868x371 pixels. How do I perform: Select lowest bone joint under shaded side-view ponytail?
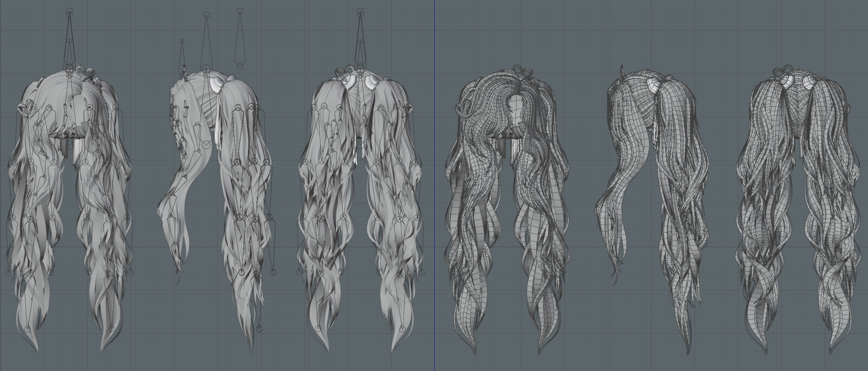point(259,328)
